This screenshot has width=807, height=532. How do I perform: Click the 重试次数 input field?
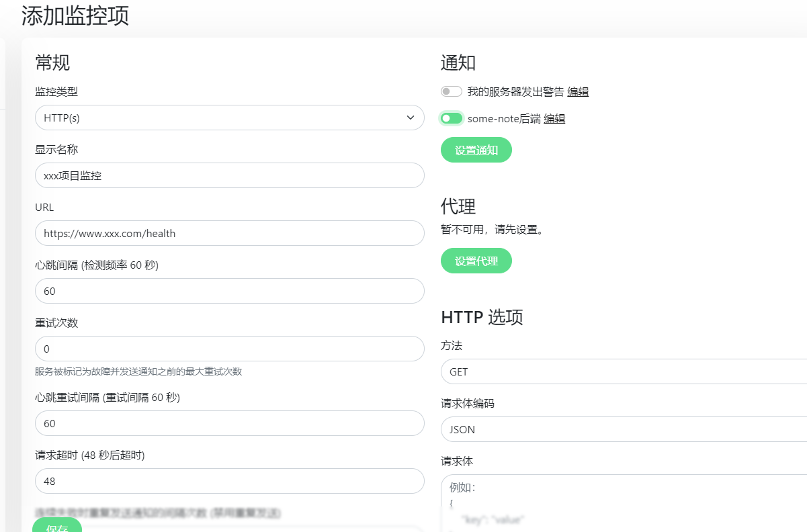tap(229, 349)
